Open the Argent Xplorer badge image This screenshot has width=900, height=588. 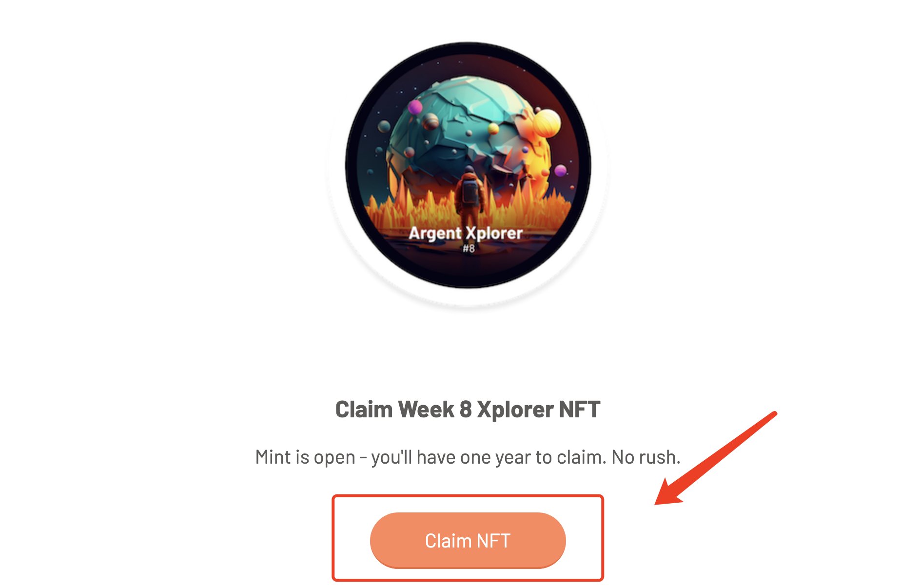pos(468,165)
